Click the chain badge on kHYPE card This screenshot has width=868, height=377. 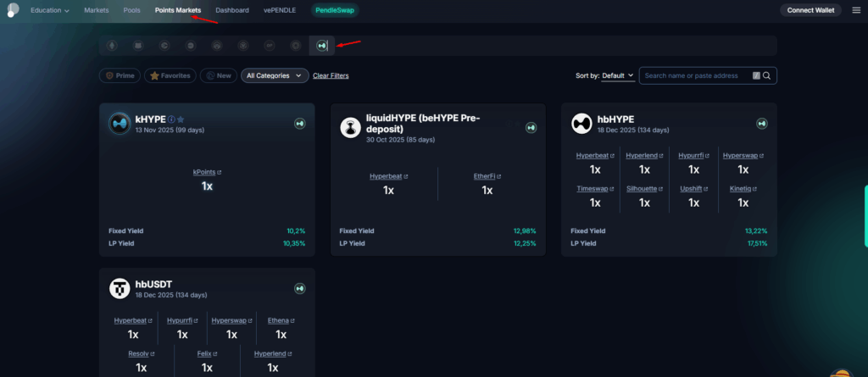pos(299,124)
